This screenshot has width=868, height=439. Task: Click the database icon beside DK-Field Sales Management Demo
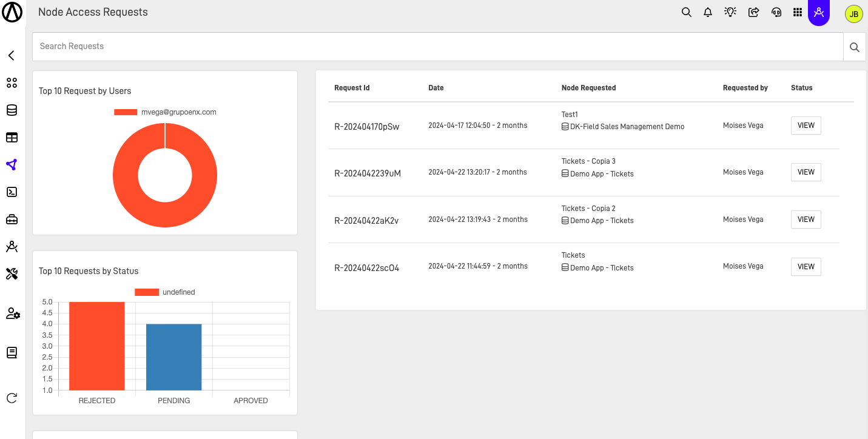pyautogui.click(x=565, y=127)
